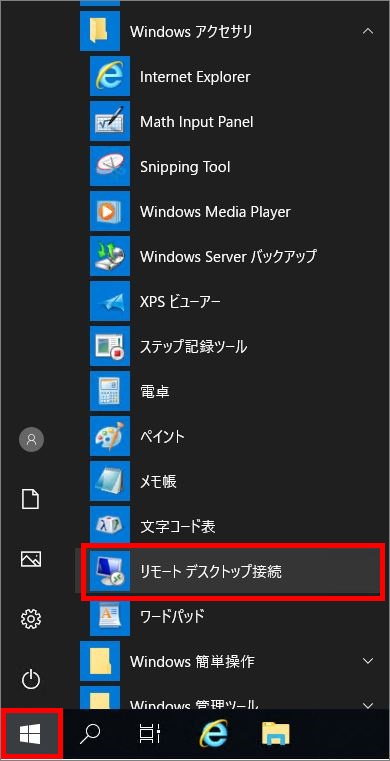The image size is (390, 761).
Task: Open the Settings gear icon
Action: point(31,619)
